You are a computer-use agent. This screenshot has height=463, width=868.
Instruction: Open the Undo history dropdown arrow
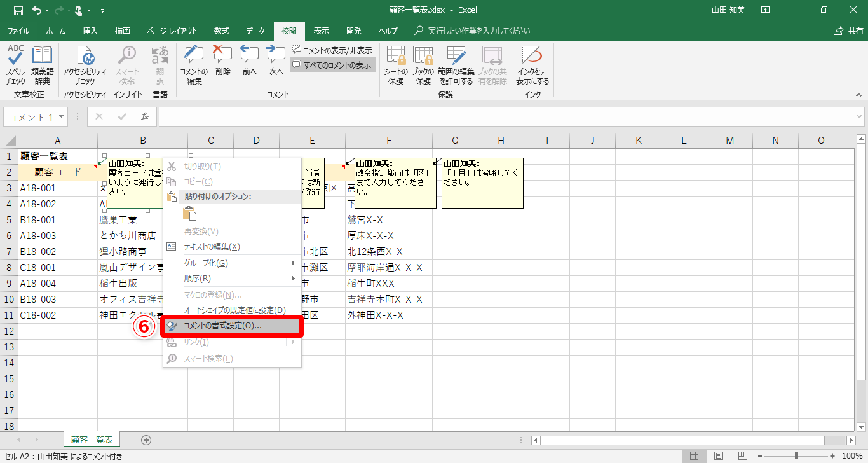pos(46,11)
